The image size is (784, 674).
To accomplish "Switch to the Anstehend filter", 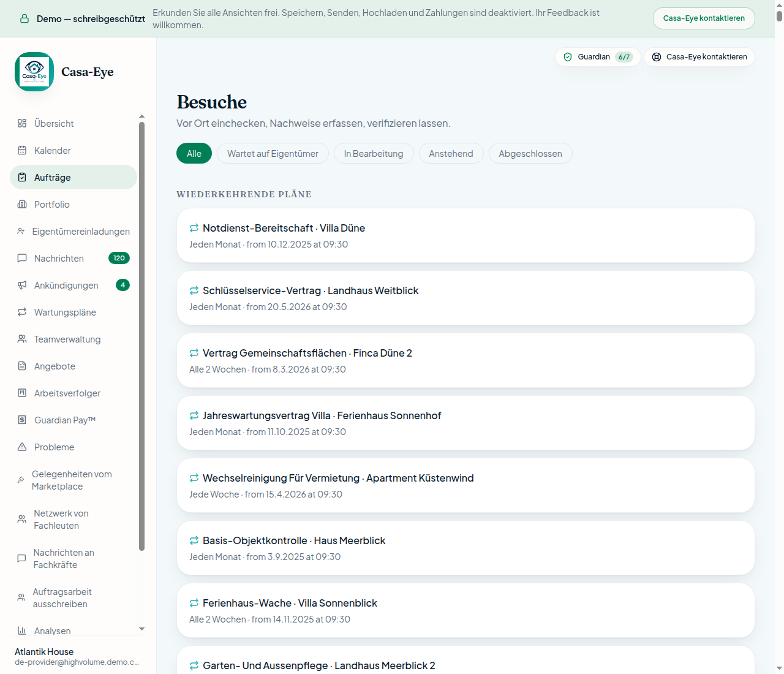I will click(x=451, y=153).
